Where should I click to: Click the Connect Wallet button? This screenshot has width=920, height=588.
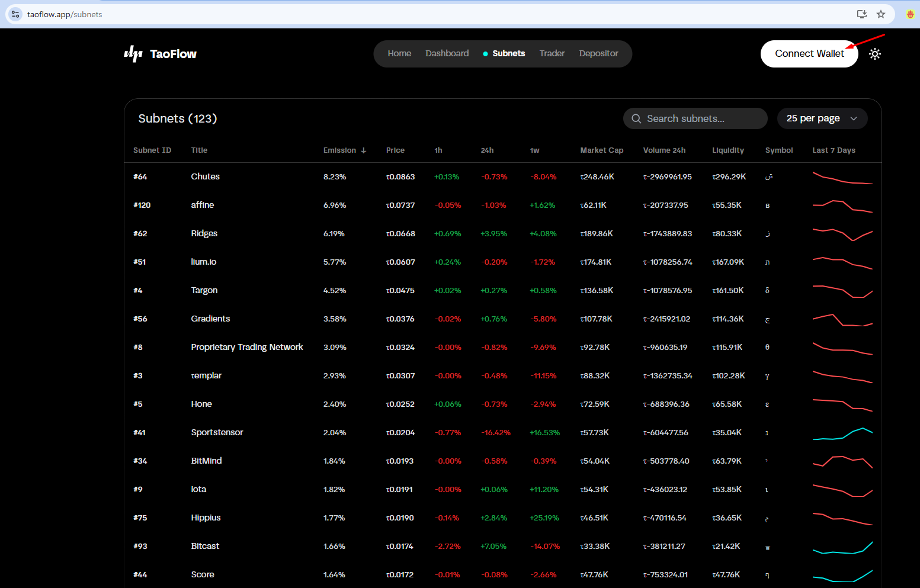click(809, 54)
